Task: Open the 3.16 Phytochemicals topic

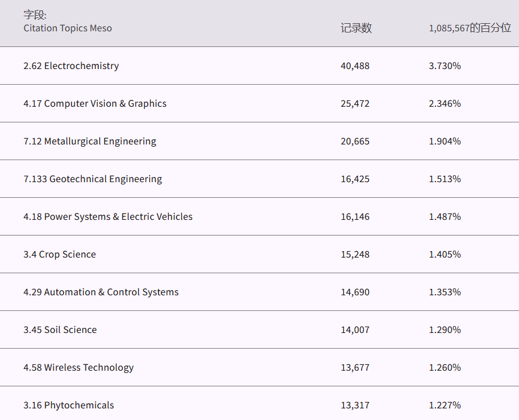Action: tap(69, 405)
